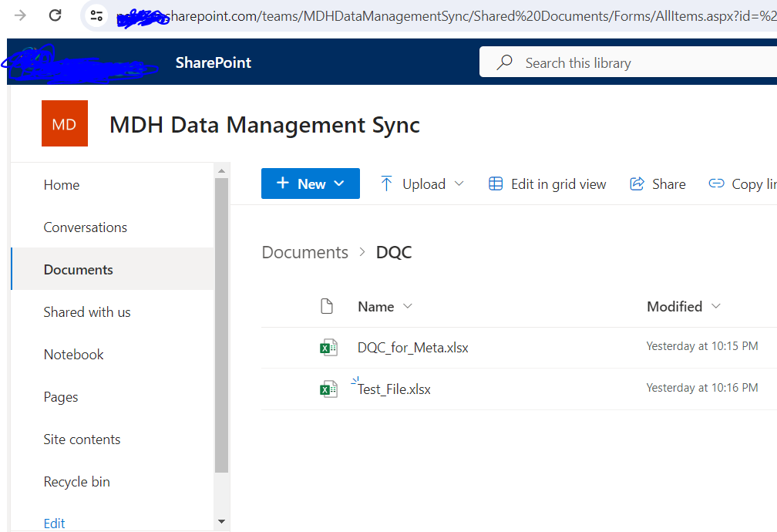Open the Name column sort dropdown

coord(407,306)
